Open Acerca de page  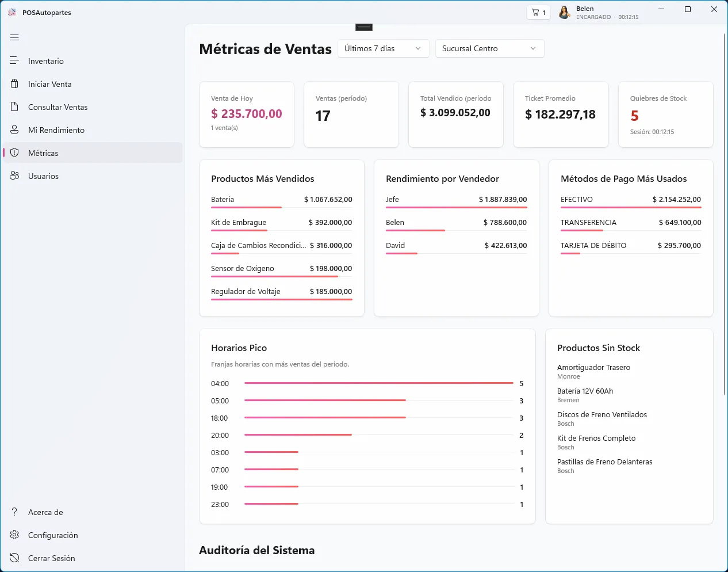click(x=93, y=512)
